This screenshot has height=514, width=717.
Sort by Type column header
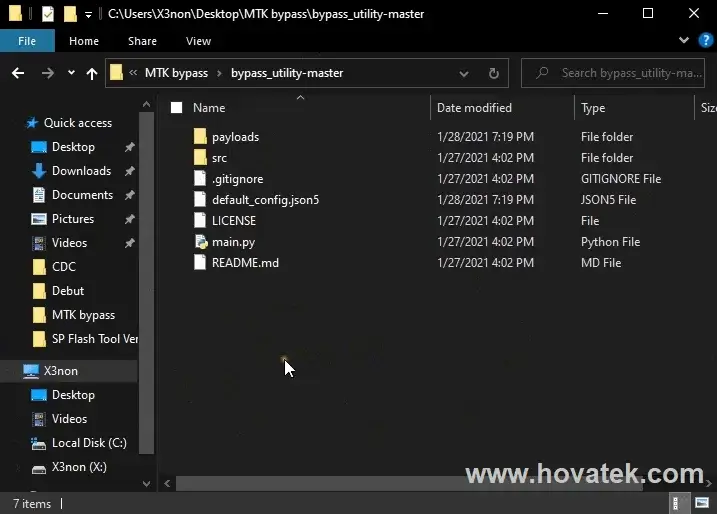pos(593,108)
